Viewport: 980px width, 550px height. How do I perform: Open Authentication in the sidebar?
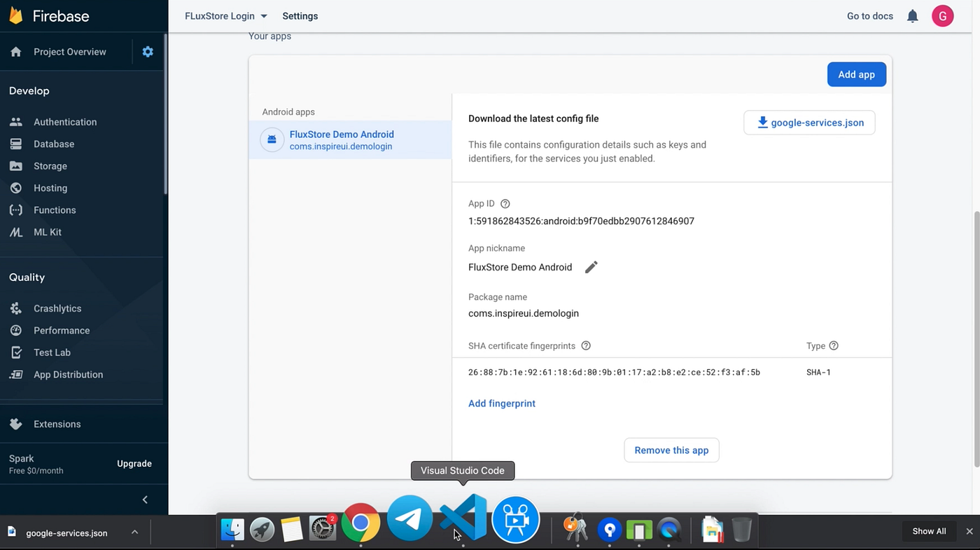(65, 122)
